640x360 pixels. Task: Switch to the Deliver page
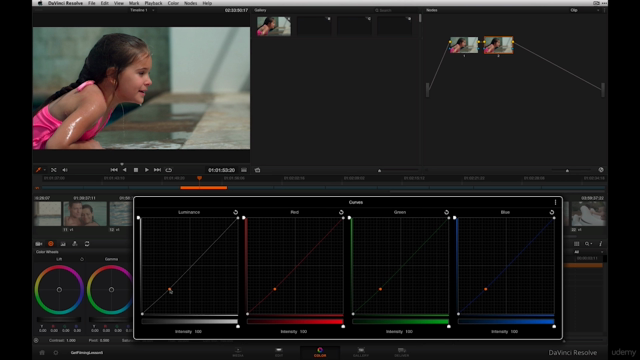click(402, 352)
